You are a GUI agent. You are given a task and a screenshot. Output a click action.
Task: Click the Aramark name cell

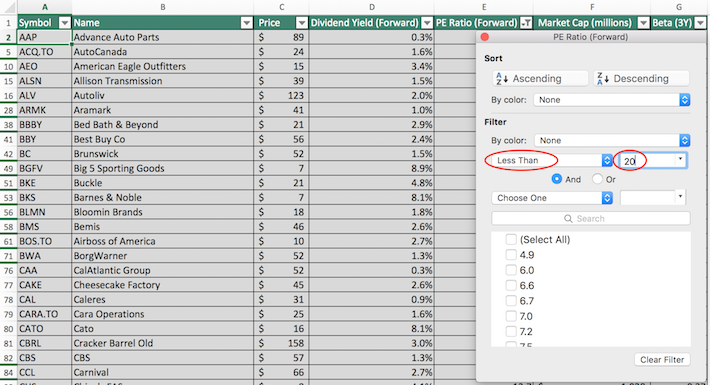coord(163,110)
